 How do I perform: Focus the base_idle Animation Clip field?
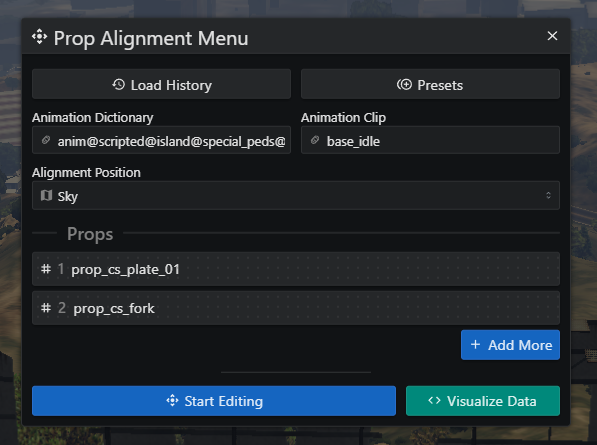click(430, 140)
